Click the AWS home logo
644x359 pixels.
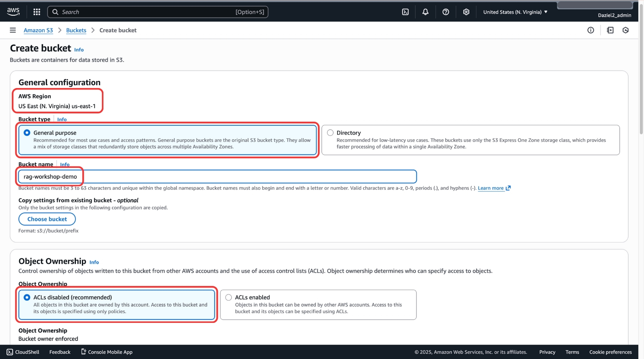[13, 11]
